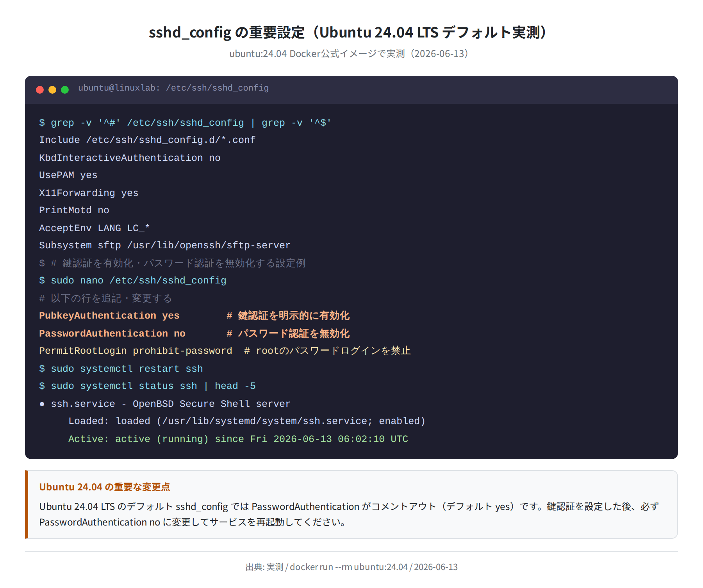Click the heading Ubuntu 24.04 の重要な変更点
Viewport: 703px width, 588px height.
pos(105,487)
